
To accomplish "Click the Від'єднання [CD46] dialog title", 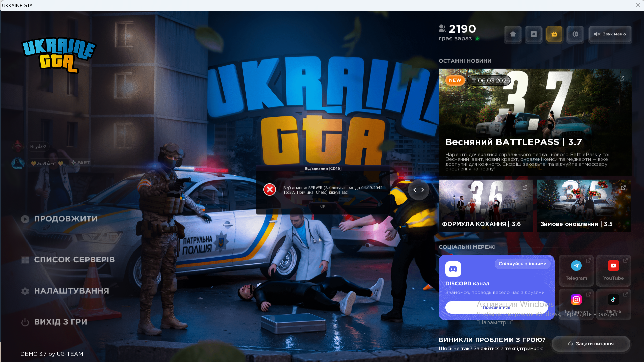I will [323, 168].
